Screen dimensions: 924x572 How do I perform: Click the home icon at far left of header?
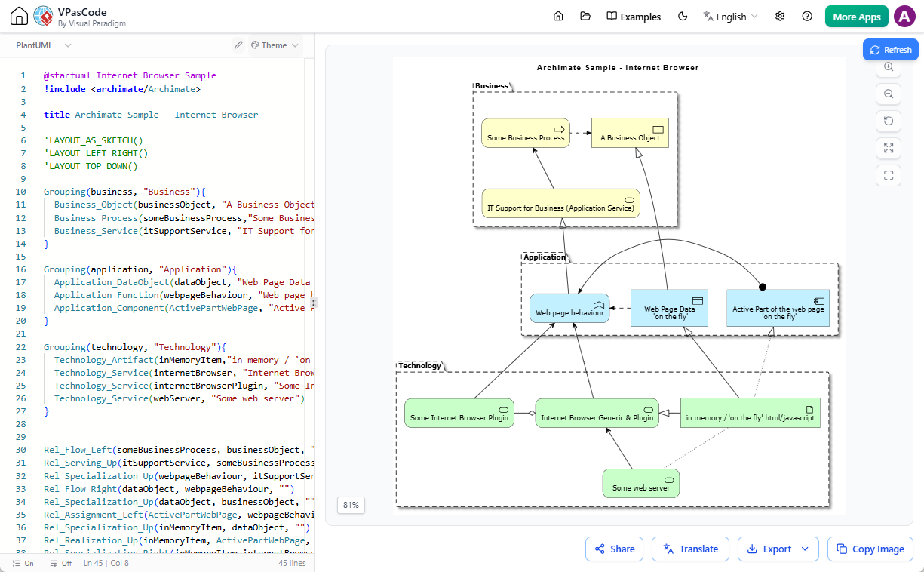[20, 17]
